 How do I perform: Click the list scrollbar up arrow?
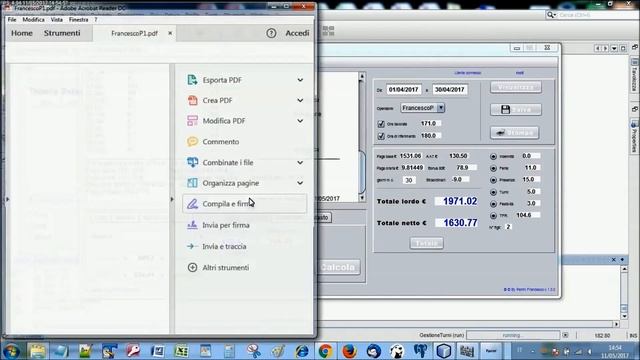point(362,76)
